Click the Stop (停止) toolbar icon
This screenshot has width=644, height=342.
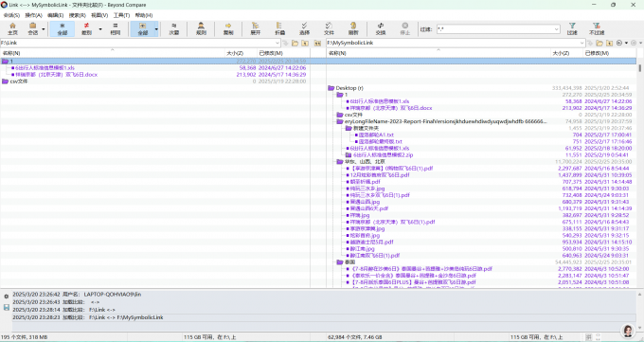click(x=405, y=28)
